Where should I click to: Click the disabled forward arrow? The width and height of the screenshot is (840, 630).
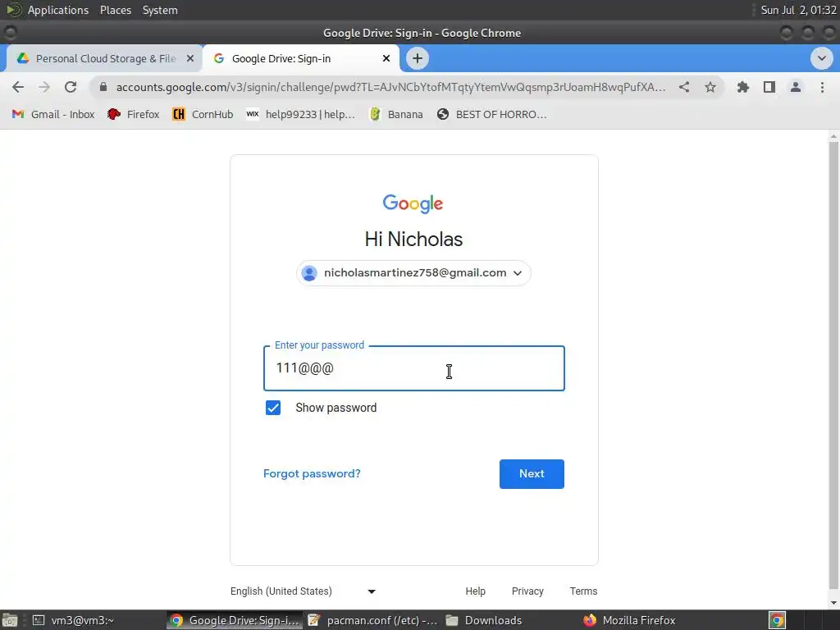pyautogui.click(x=44, y=87)
